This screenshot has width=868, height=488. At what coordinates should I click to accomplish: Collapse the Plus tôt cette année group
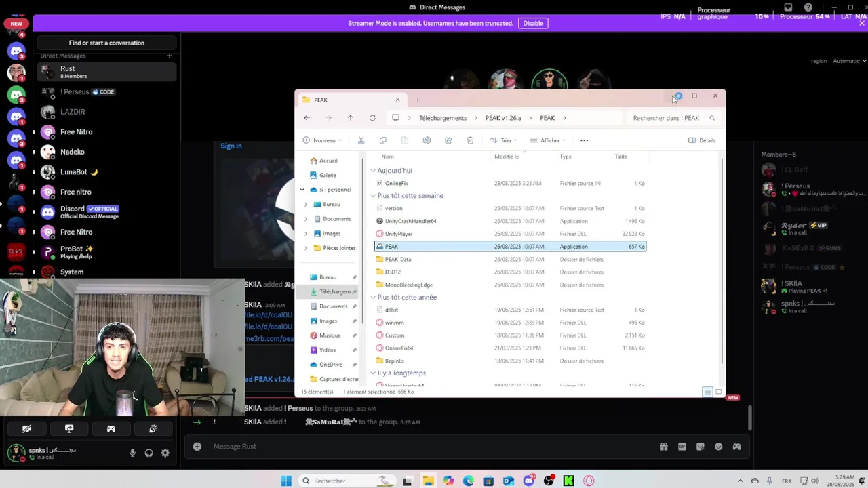(373, 298)
